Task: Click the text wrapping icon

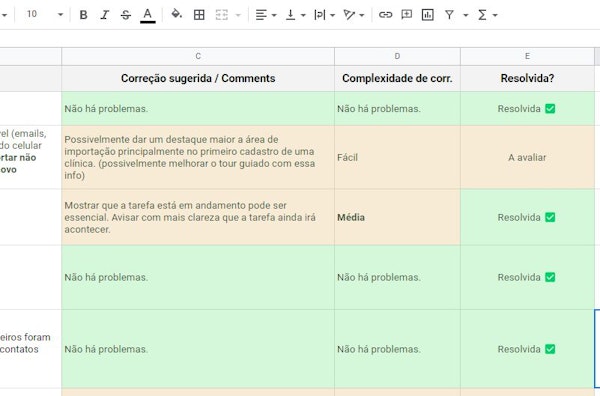Action: (320, 15)
